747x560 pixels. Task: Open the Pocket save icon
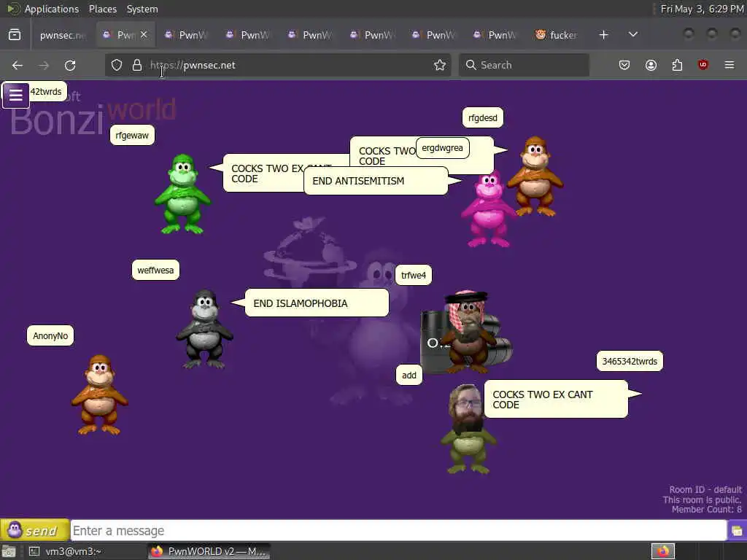[624, 65]
